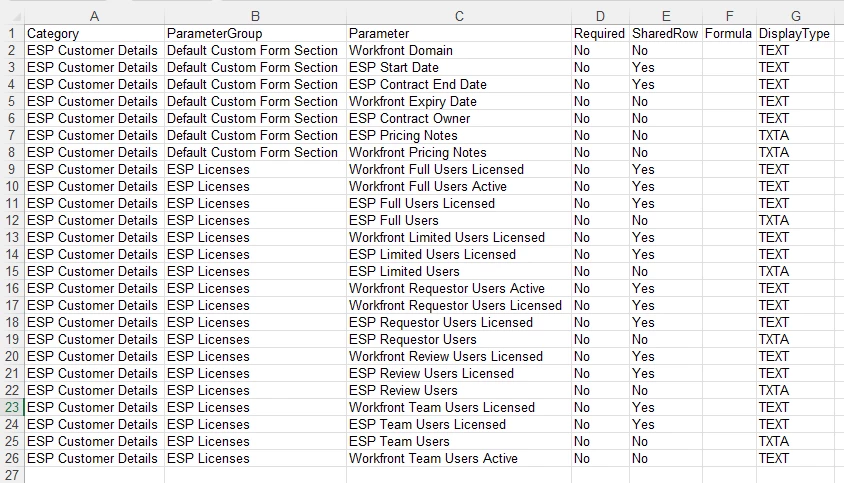Viewport: 844px width, 483px height.
Task: Select the Workfront Pricing Notes cell
Action: click(459, 152)
